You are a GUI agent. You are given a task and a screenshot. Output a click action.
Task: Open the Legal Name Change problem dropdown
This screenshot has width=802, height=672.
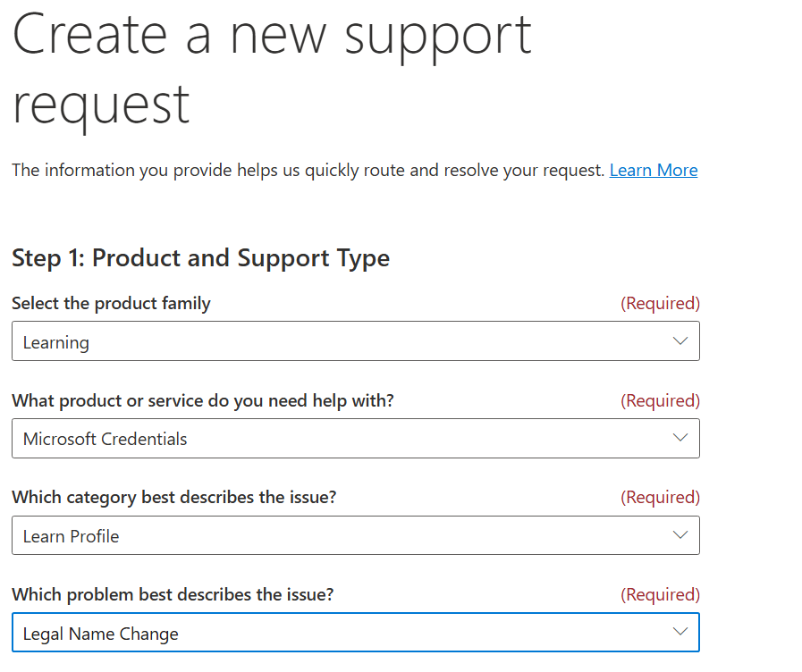point(356,633)
